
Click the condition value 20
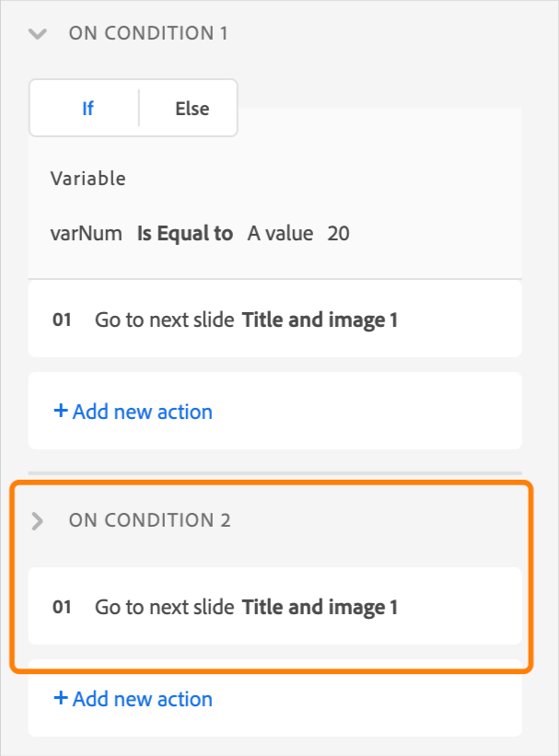(338, 234)
